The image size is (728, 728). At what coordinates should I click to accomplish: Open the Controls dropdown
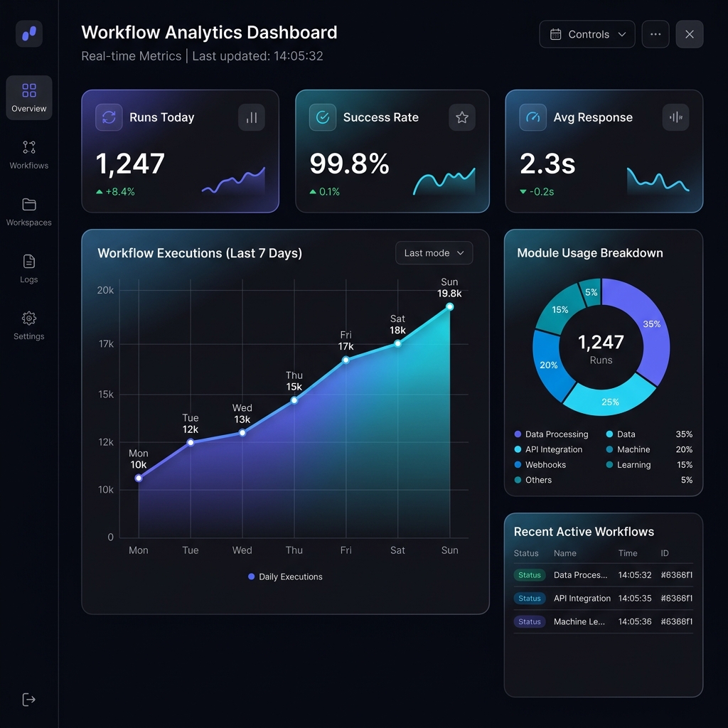click(x=587, y=34)
